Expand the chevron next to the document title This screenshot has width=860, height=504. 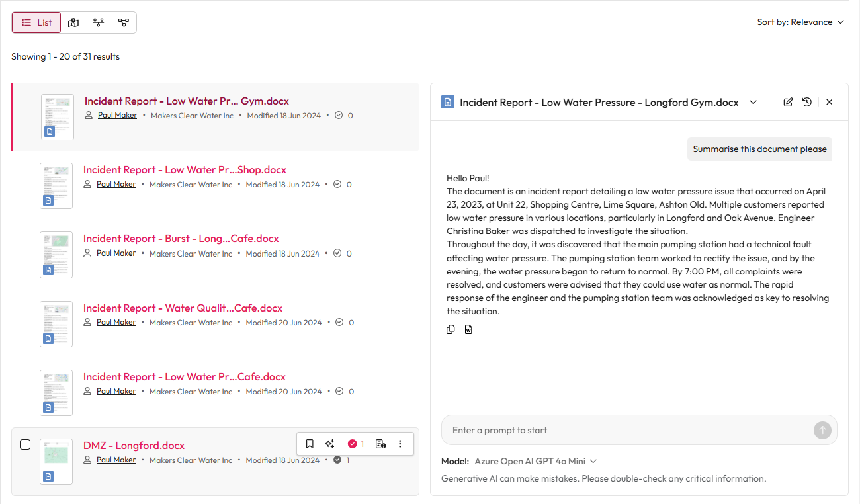pyautogui.click(x=753, y=102)
